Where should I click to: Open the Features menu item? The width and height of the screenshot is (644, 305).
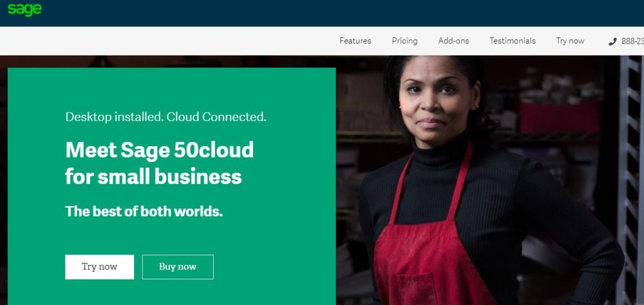355,41
